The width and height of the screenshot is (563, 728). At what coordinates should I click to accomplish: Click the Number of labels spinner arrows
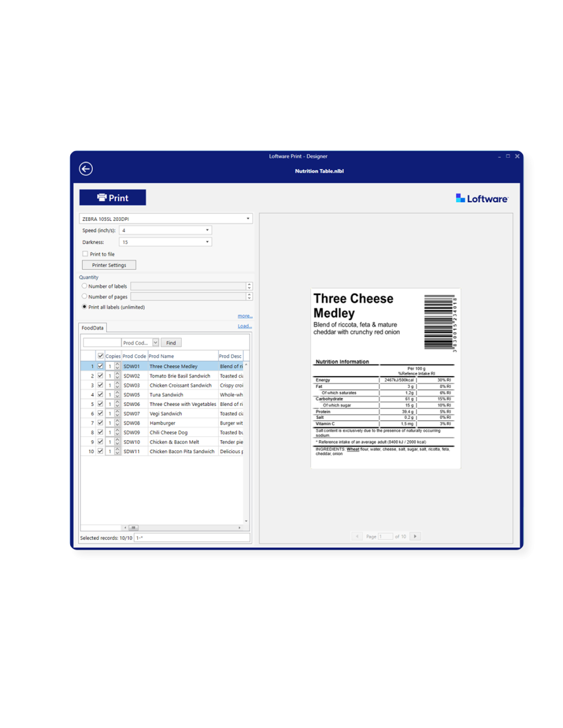pyautogui.click(x=249, y=286)
